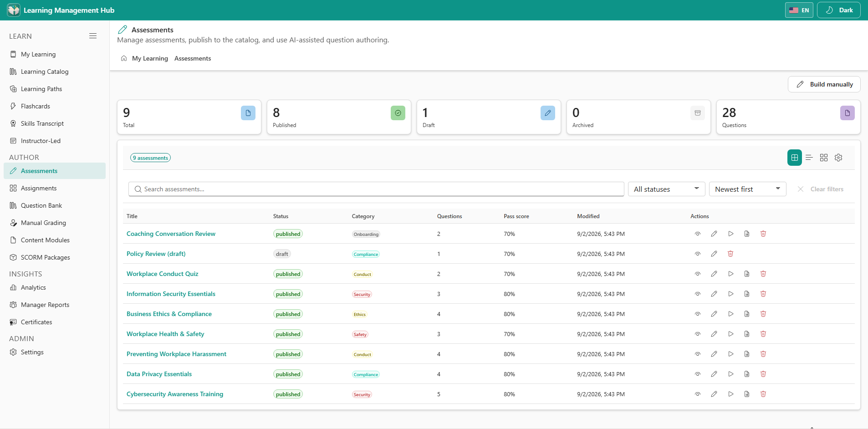Open Data Privacy Essentials link

pos(159,374)
